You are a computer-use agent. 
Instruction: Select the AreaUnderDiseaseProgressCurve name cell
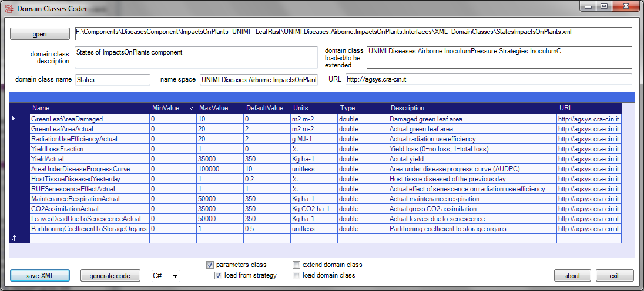point(89,169)
